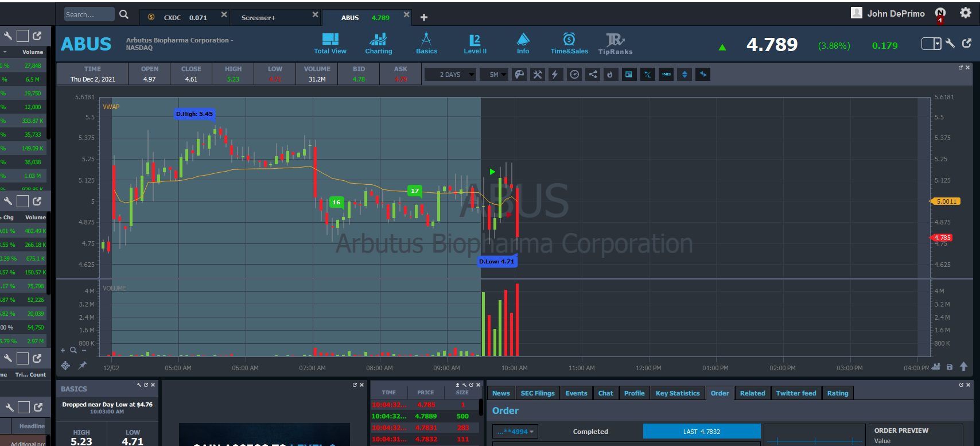Click the crosshair move tool below the chart
980x446 pixels.
tap(65, 366)
